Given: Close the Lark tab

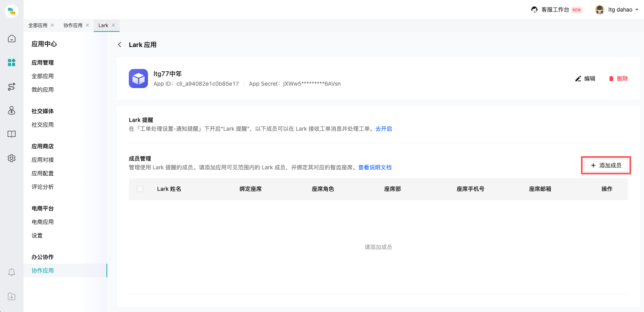Looking at the screenshot, I should point(113,25).
